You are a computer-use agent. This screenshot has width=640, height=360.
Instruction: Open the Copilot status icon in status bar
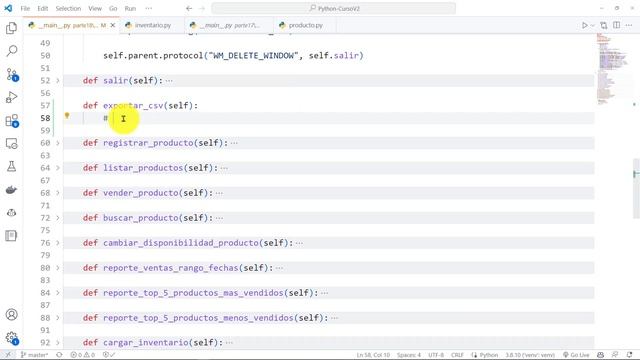tap(600, 355)
